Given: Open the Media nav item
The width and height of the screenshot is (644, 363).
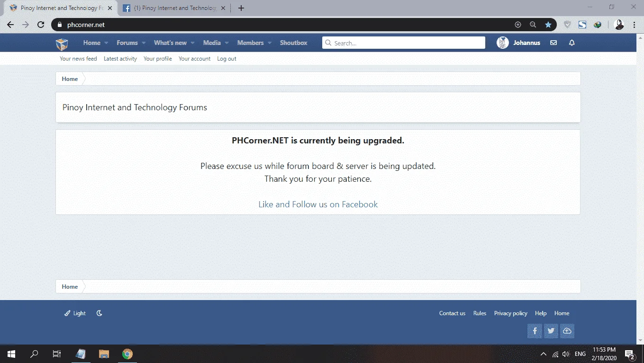Looking at the screenshot, I should coord(212,43).
